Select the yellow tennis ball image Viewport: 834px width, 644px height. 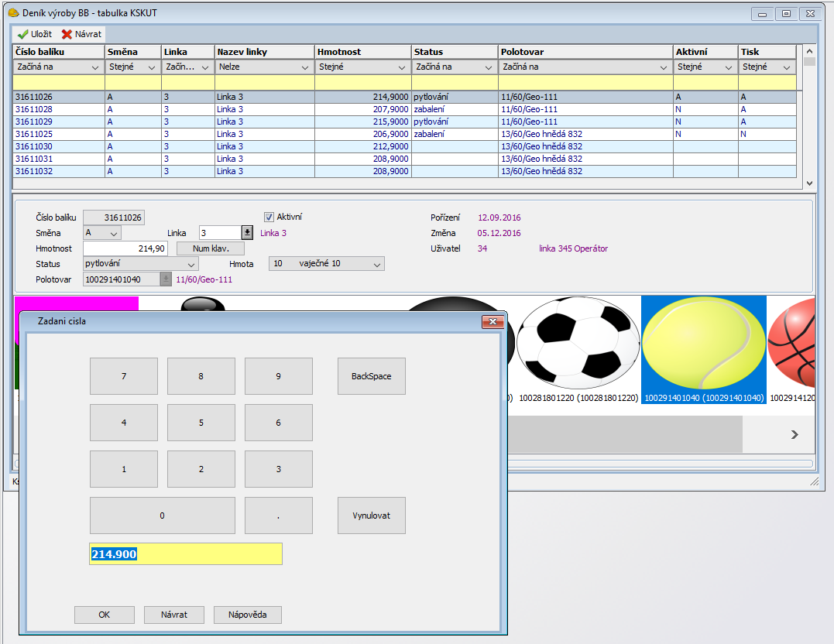point(703,344)
